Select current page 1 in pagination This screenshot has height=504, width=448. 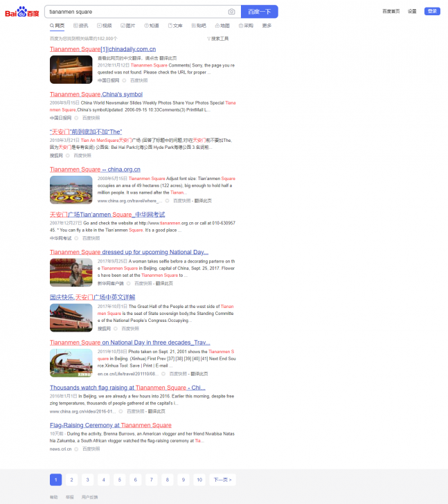(x=55, y=480)
